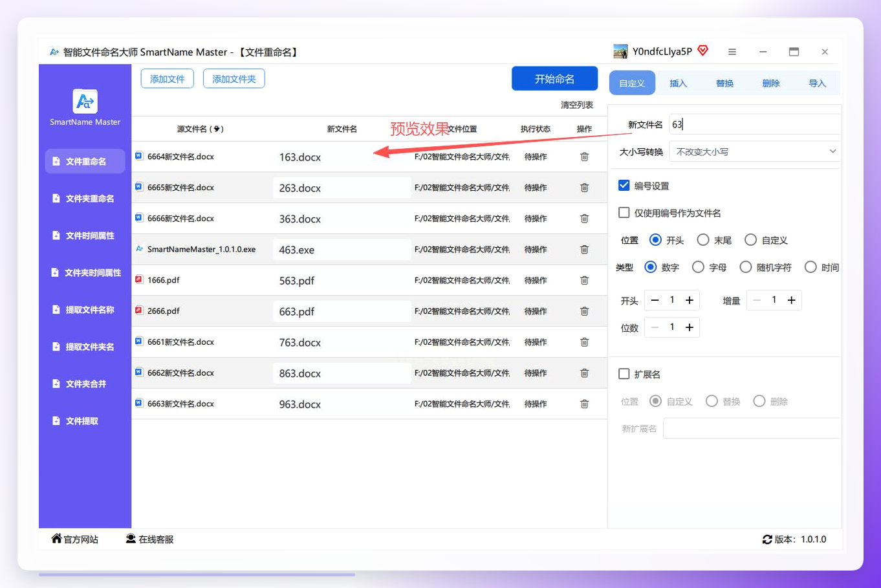Click the user avatar picture

click(620, 51)
